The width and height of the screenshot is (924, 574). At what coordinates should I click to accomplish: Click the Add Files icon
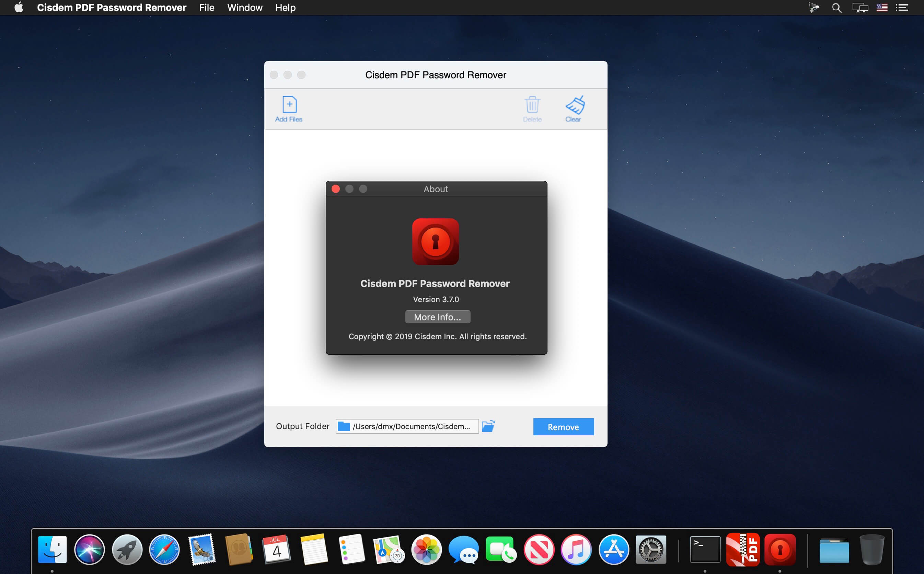click(x=289, y=105)
